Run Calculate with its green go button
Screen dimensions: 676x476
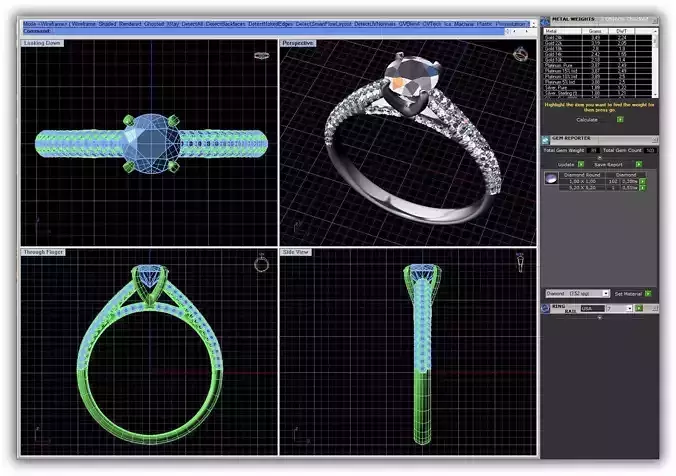click(620, 119)
